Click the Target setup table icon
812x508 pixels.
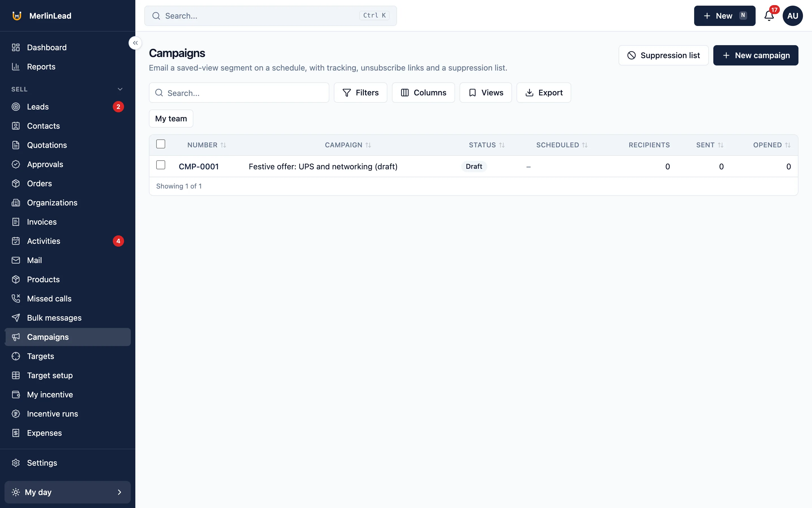point(16,375)
